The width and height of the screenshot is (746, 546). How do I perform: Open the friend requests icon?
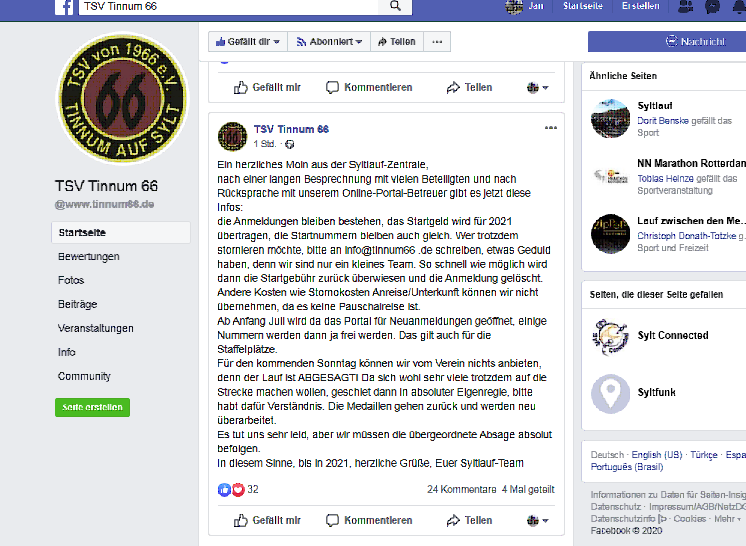[x=685, y=6]
